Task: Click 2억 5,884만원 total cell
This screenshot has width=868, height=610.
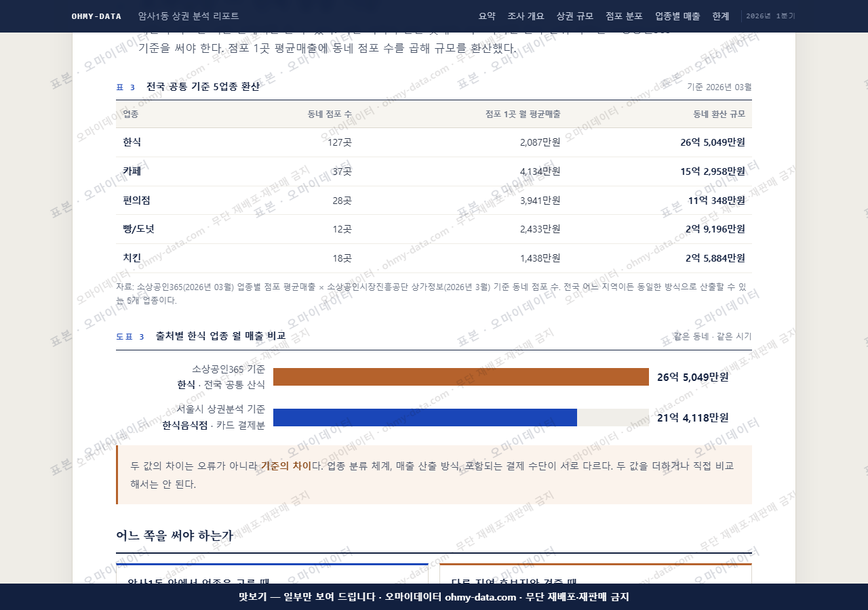Action: tap(715, 258)
